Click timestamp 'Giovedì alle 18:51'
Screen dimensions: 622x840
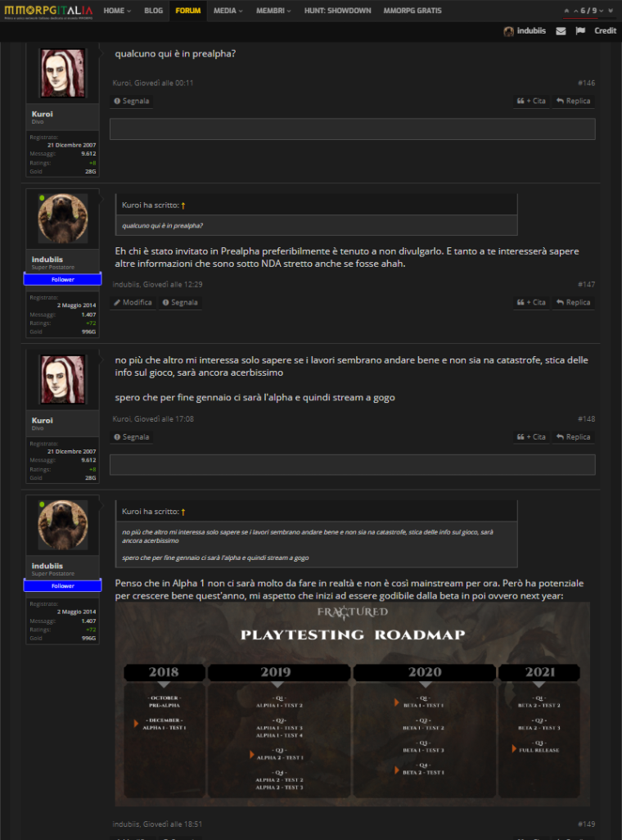click(173, 824)
